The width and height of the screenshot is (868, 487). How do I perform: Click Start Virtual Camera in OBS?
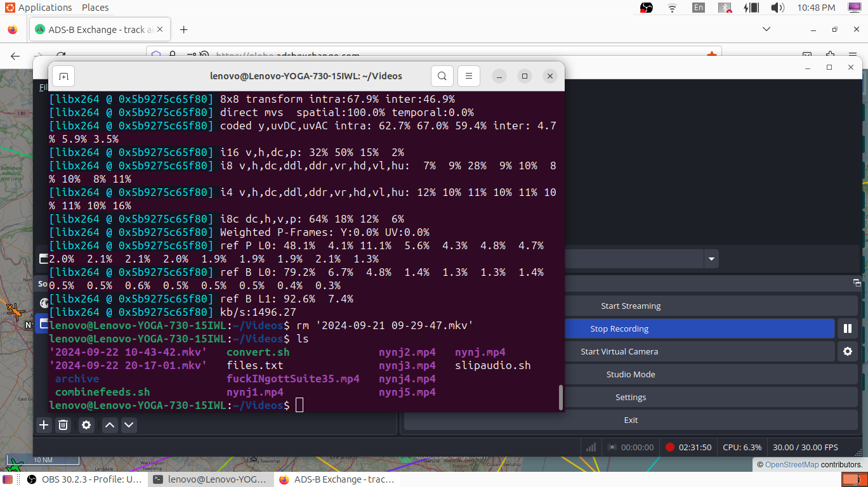pos(619,351)
